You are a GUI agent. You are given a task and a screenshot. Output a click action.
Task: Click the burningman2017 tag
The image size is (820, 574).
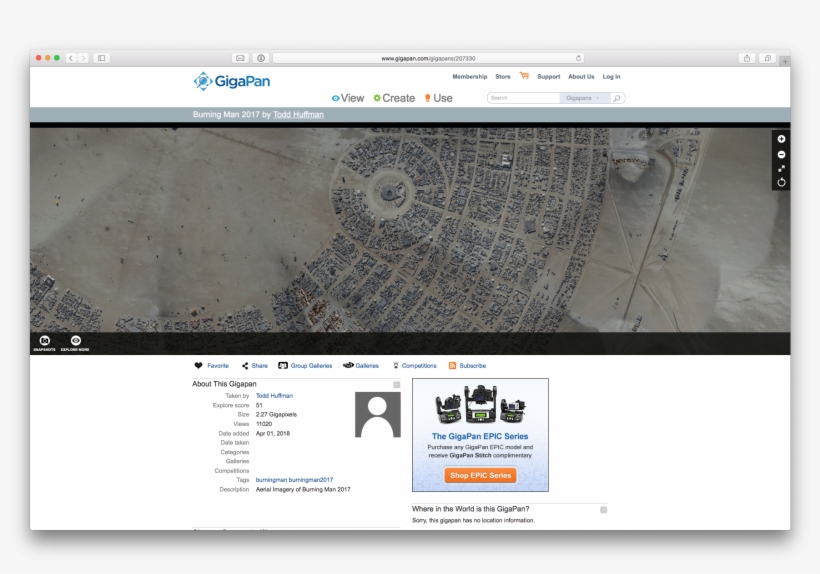tap(311, 480)
